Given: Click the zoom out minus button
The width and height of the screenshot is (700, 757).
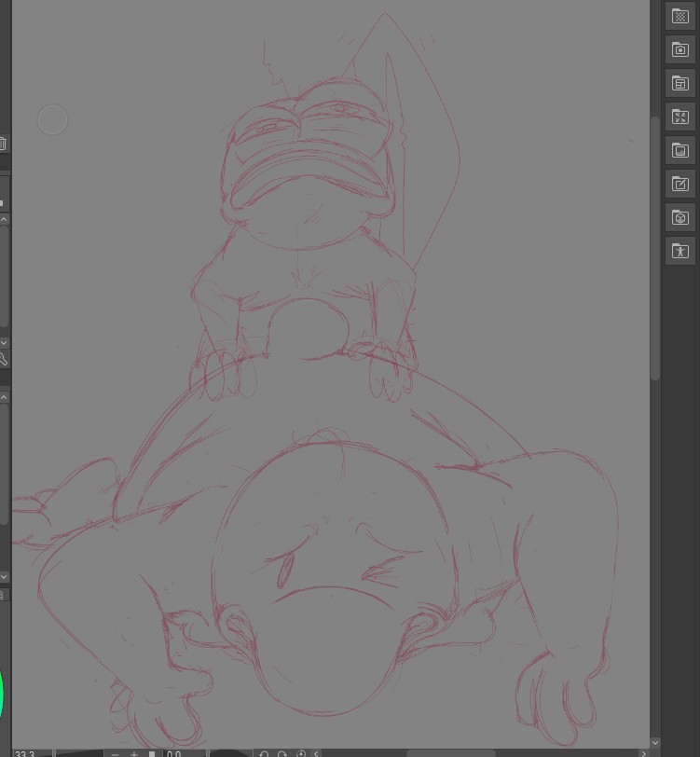Looking at the screenshot, I should (x=115, y=753).
